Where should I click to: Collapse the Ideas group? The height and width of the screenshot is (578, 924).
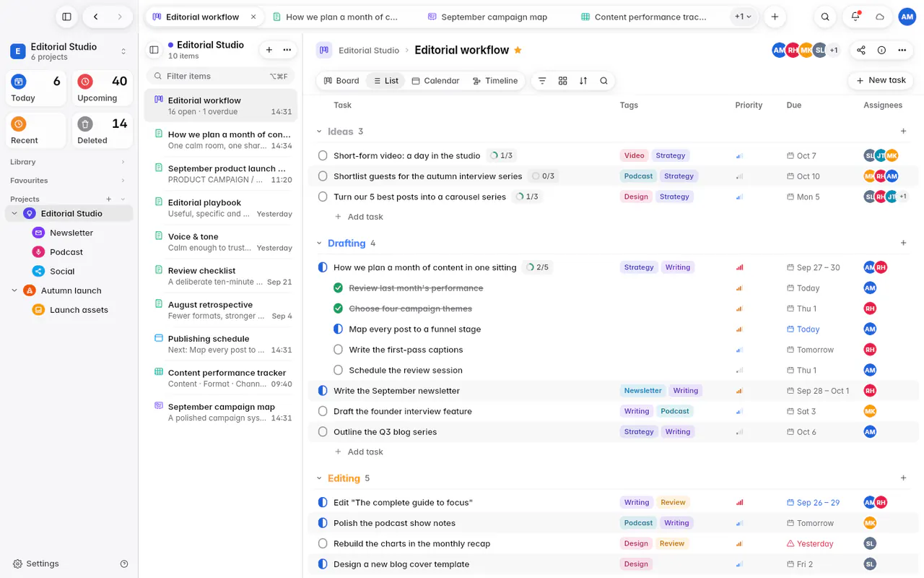click(x=319, y=131)
